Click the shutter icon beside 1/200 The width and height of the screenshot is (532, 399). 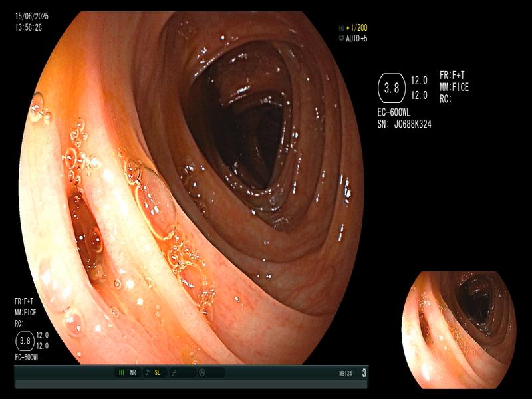341,27
